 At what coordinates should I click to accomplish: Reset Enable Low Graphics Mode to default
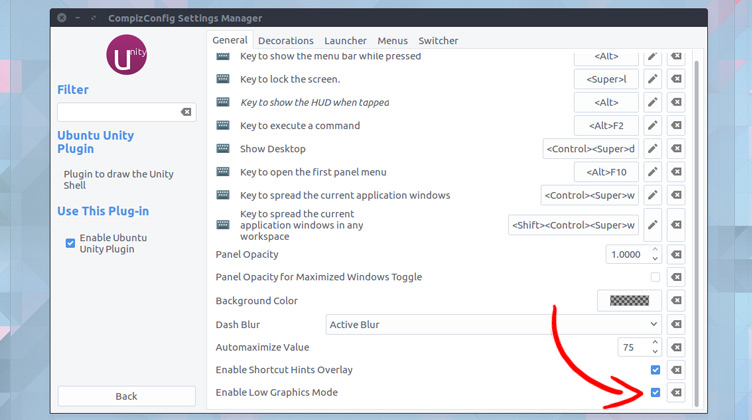pos(676,393)
